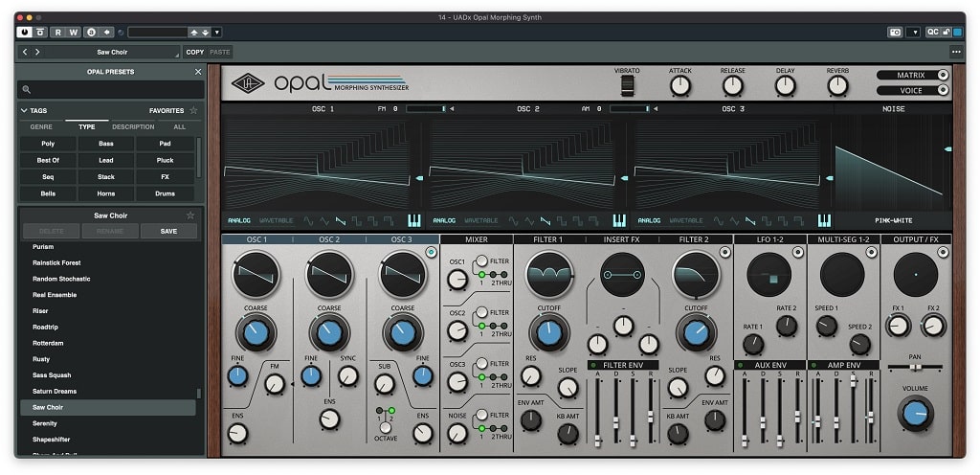Click the OUTPUT / FX expand button
This screenshot has width=980, height=475.
(x=943, y=252)
